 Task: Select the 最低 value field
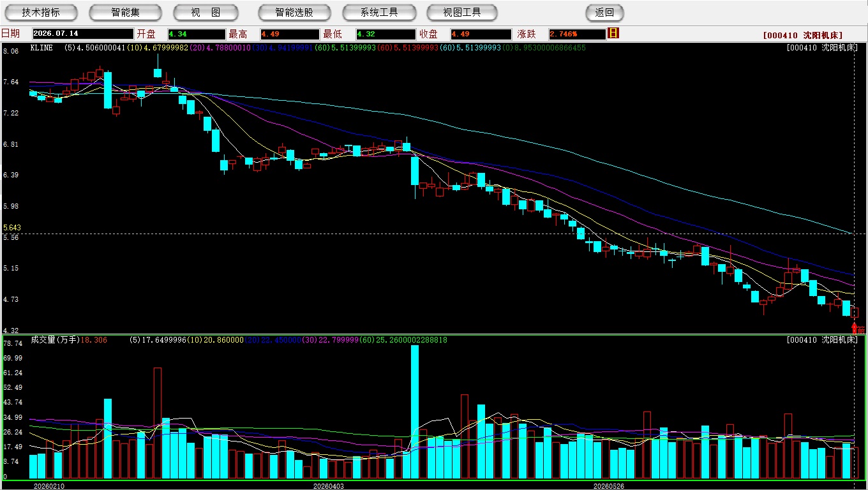[x=385, y=34]
